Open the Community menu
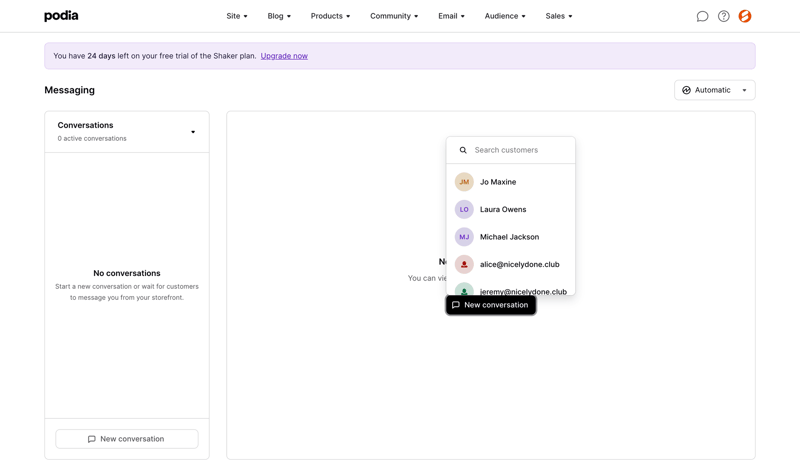Image resolution: width=800 pixels, height=470 pixels. 394,16
